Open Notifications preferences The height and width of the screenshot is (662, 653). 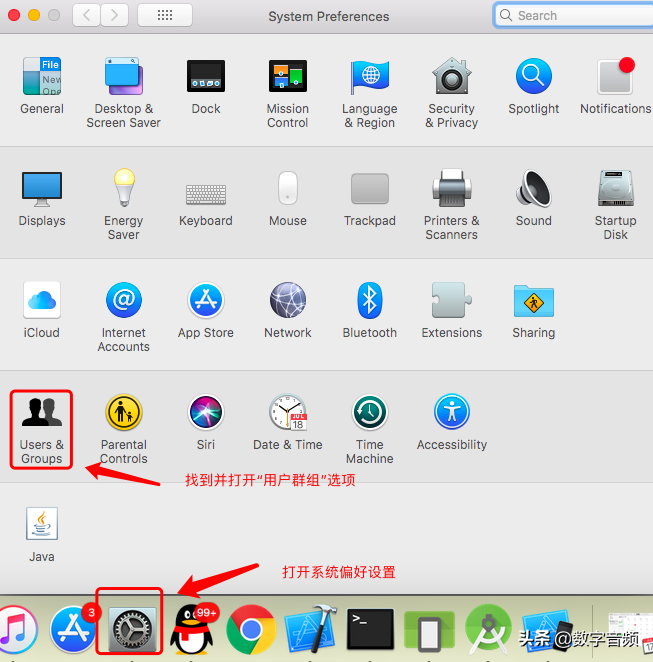click(x=615, y=86)
